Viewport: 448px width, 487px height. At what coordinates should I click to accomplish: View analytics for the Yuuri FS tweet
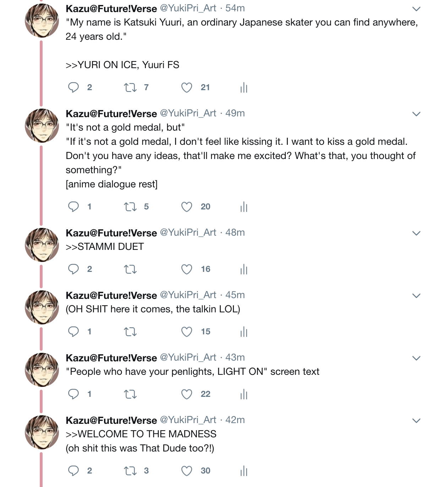pyautogui.click(x=244, y=87)
